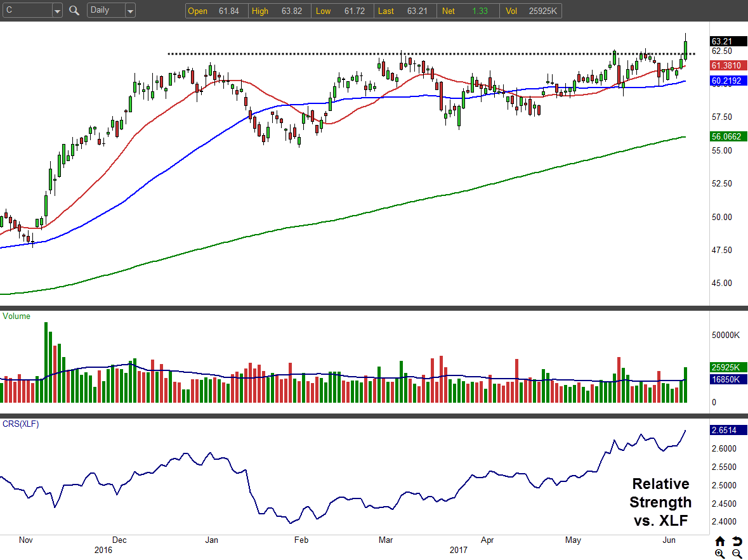Select the Daily timeframe field
748x560 pixels.
[105, 11]
